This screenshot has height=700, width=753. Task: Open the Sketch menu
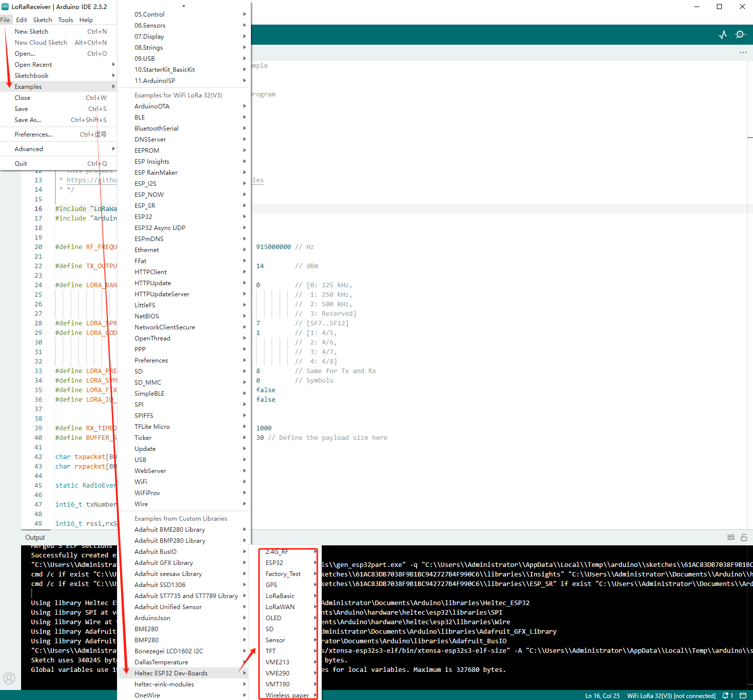42,20
